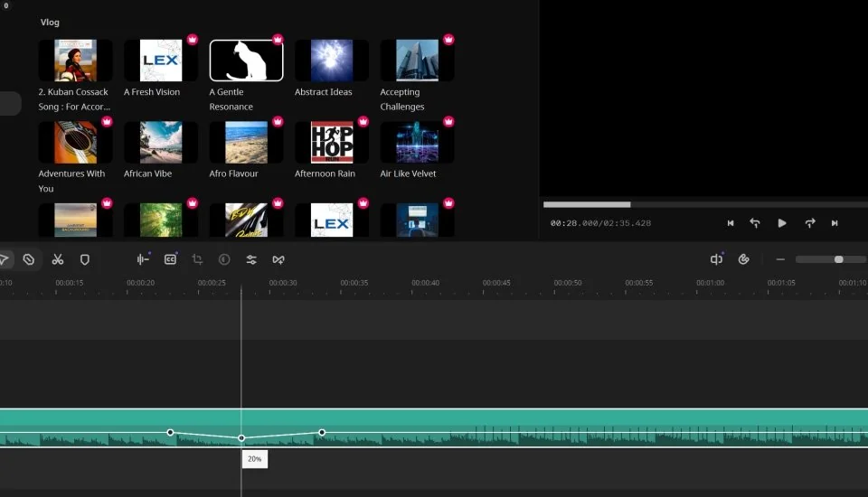Screen dimensions: 868x497
Task: Open the adjustment sliders icon
Action: point(251,259)
